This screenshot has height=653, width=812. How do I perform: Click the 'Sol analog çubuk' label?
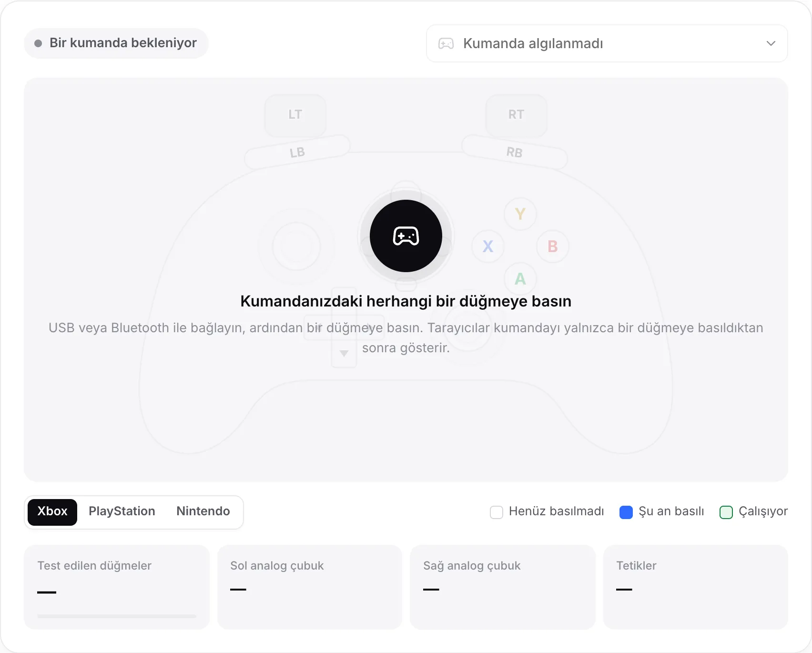pos(277,566)
